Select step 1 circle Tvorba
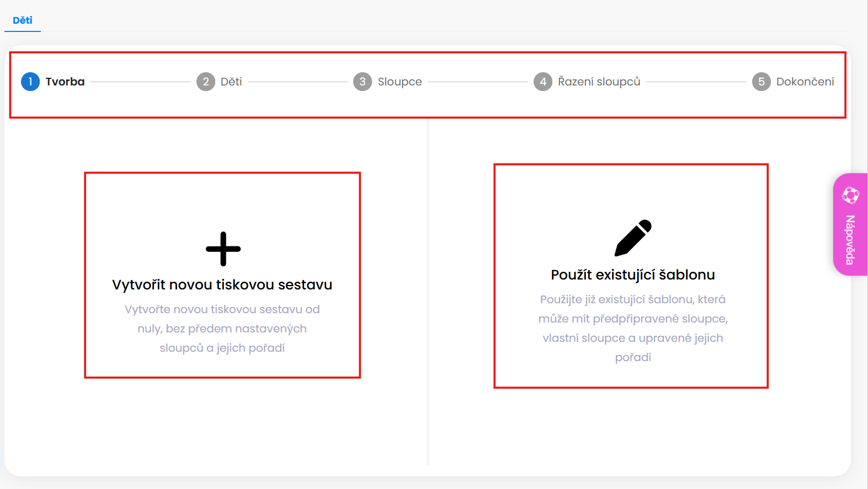Viewport: 868px width, 489px height. (x=30, y=82)
